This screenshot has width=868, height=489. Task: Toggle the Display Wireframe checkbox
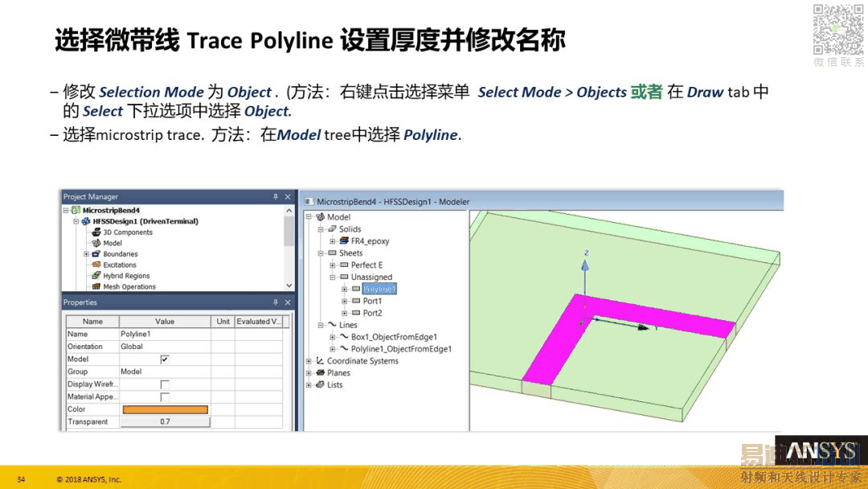[165, 384]
